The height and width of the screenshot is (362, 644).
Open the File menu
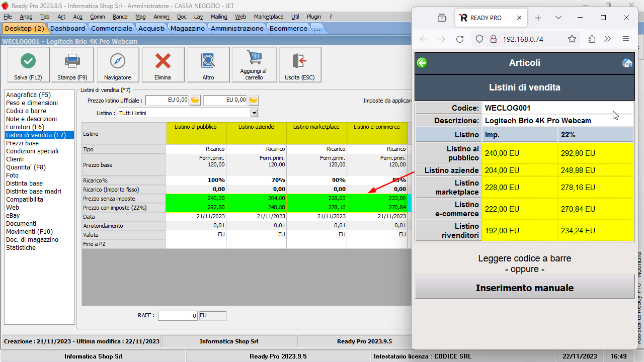(x=8, y=17)
